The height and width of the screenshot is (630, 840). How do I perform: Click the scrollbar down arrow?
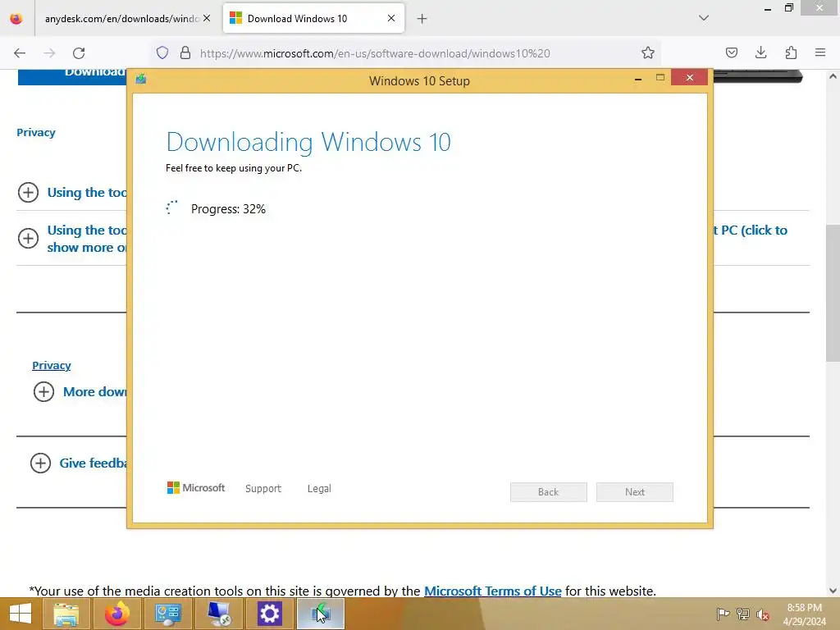click(833, 591)
